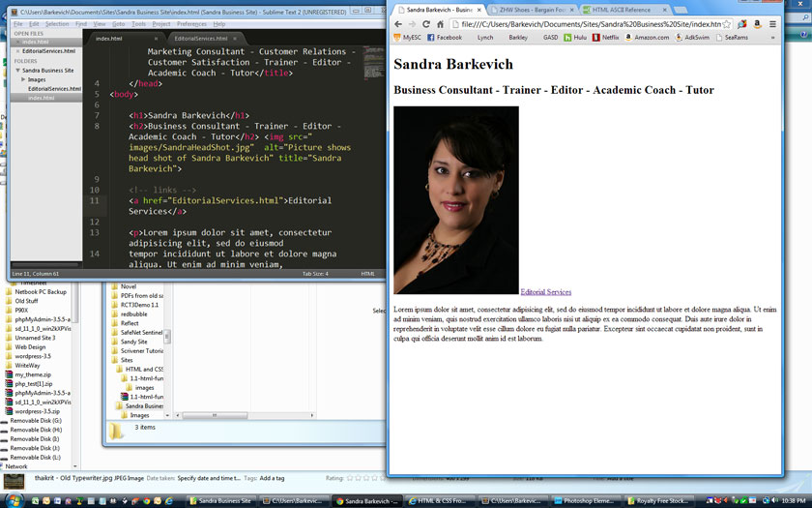Select Network in Explorer tree
Screen dimensions: 812x508
(14, 466)
